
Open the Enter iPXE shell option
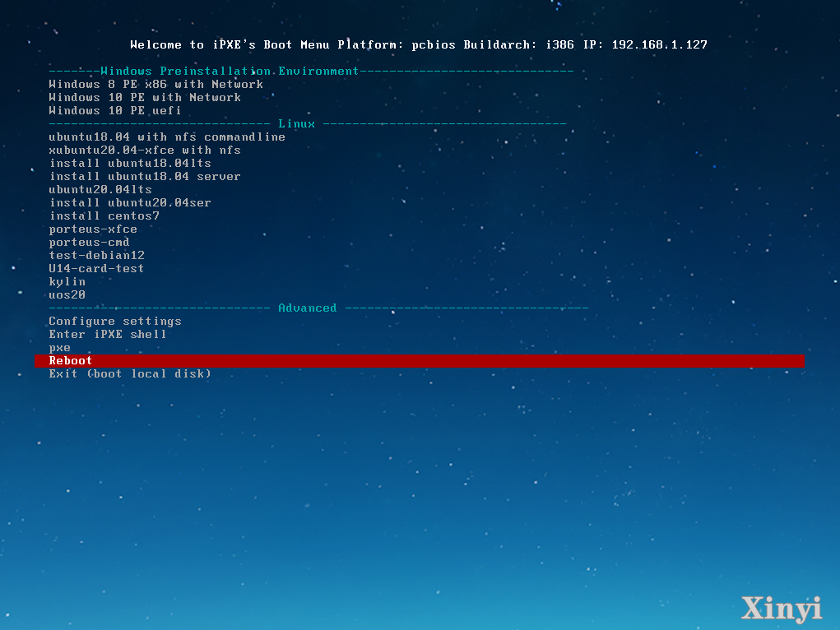click(x=108, y=334)
